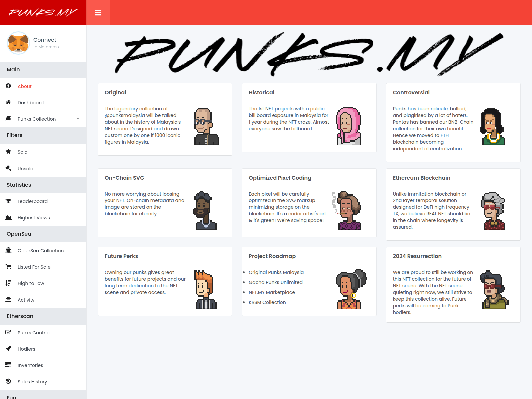Image resolution: width=532 pixels, height=399 pixels.
Task: Click the 'Original' card heading
Action: 115,92
